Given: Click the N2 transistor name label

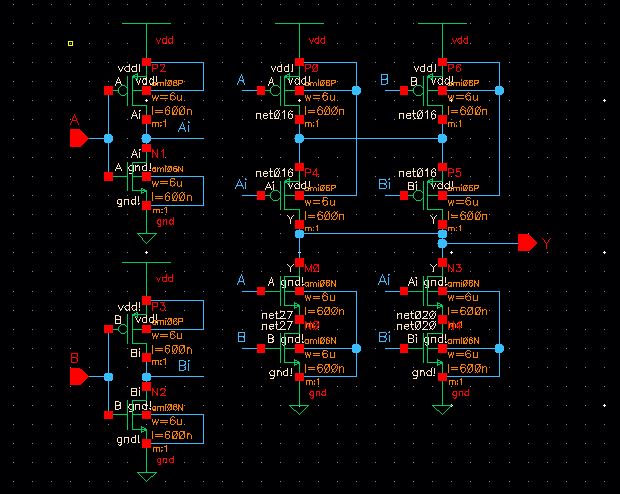Looking at the screenshot, I should [x=159, y=392].
